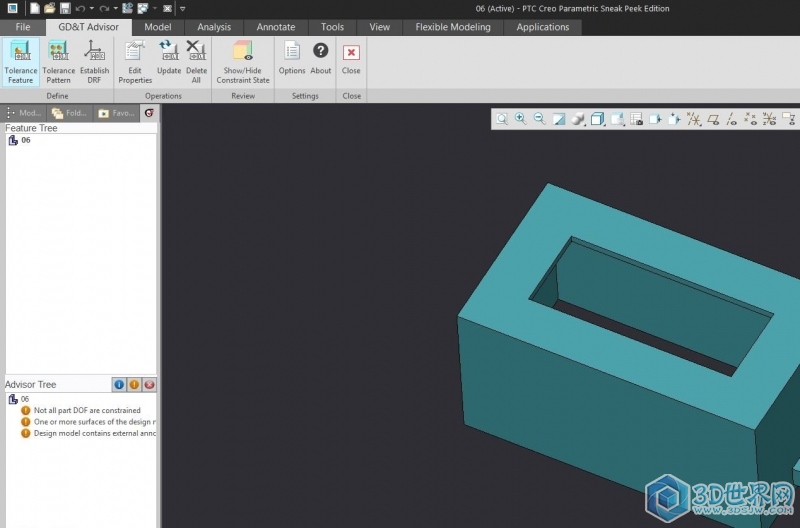This screenshot has width=800, height=528.
Task: Switch to the Tools tab
Action: coord(332,27)
